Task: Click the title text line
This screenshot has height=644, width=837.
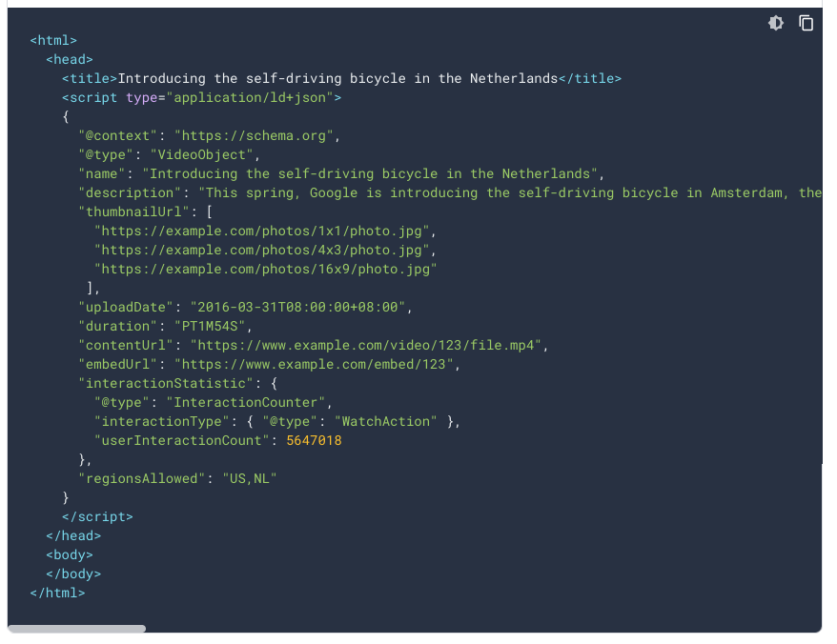Action: [341, 78]
